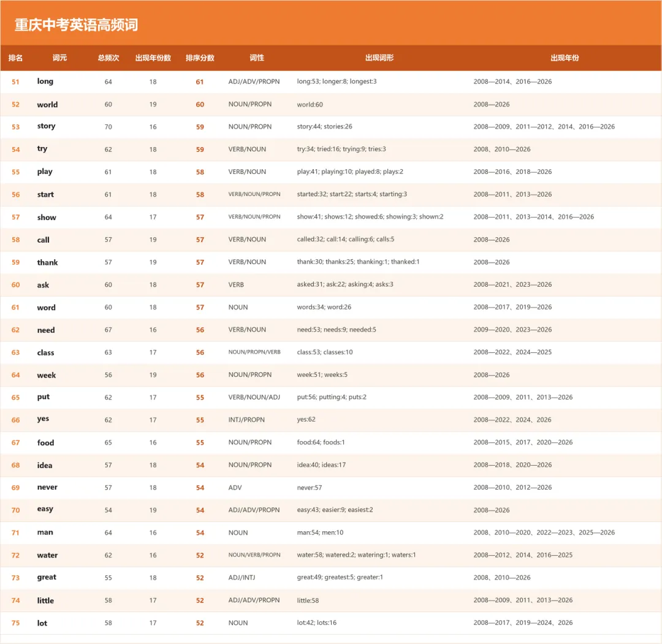Click the "排名" column header
The height and width of the screenshot is (644, 662).
tap(15, 58)
